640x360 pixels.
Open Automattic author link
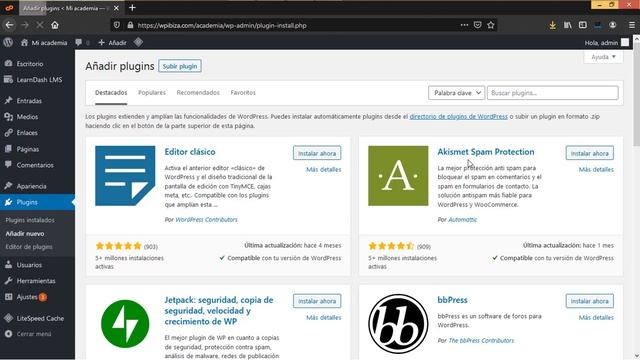click(x=462, y=219)
